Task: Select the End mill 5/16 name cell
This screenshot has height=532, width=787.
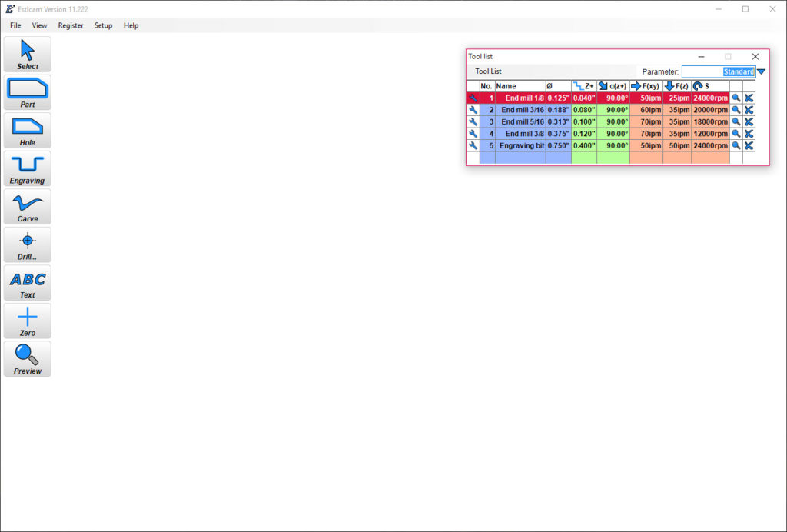Action: 520,122
